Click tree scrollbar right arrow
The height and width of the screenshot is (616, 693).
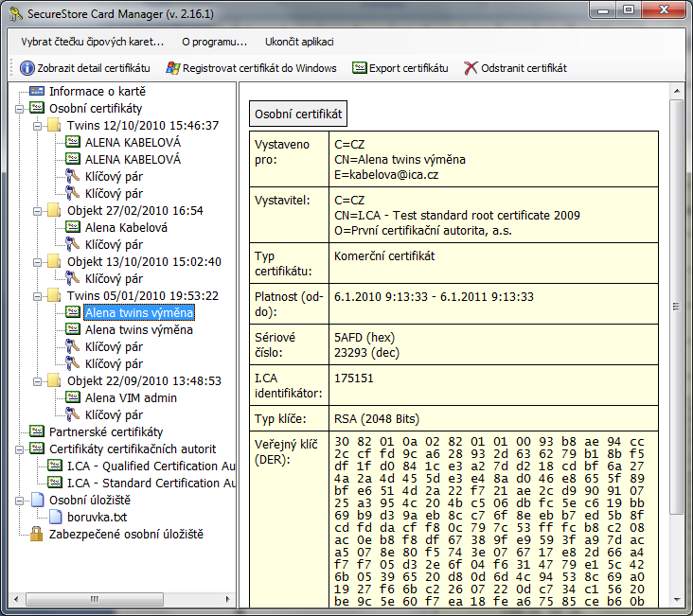tap(227, 599)
